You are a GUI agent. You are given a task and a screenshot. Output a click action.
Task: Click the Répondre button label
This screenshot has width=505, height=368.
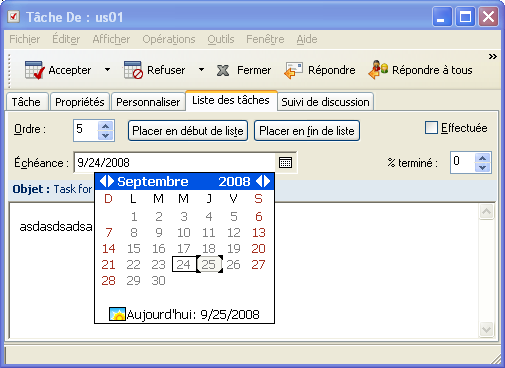coord(332,70)
